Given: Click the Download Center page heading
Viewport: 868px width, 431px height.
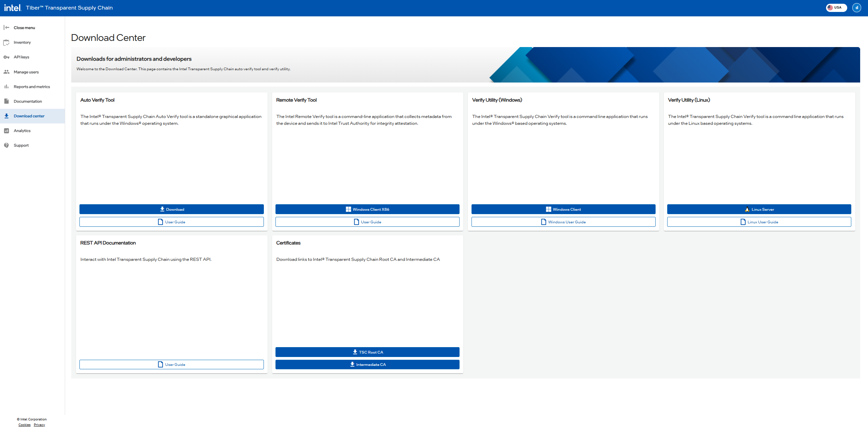Looking at the screenshot, I should click(108, 38).
